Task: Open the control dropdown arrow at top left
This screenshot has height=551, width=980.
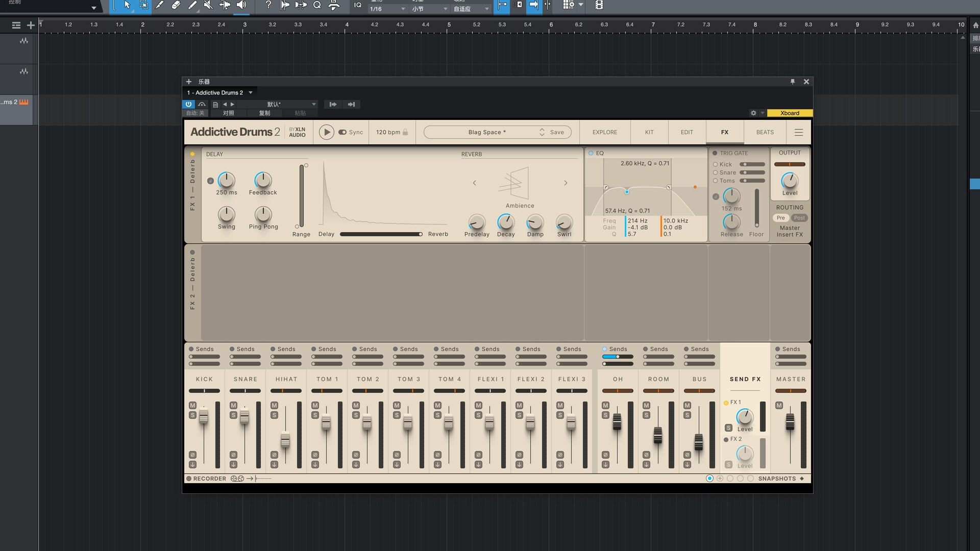Action: click(94, 8)
